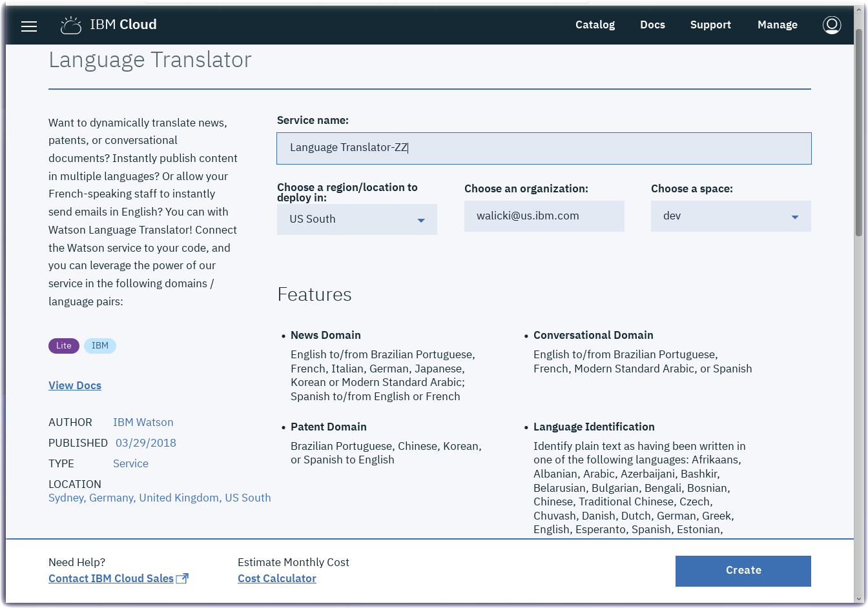
Task: Open the user profile avatar icon
Action: [832, 25]
